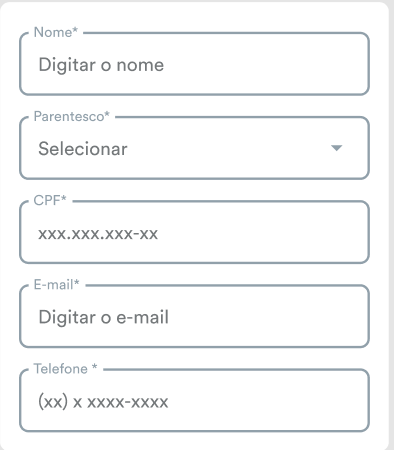Image resolution: width=394 pixels, height=450 pixels.
Task: Click into the CPF field
Action: coord(194,232)
